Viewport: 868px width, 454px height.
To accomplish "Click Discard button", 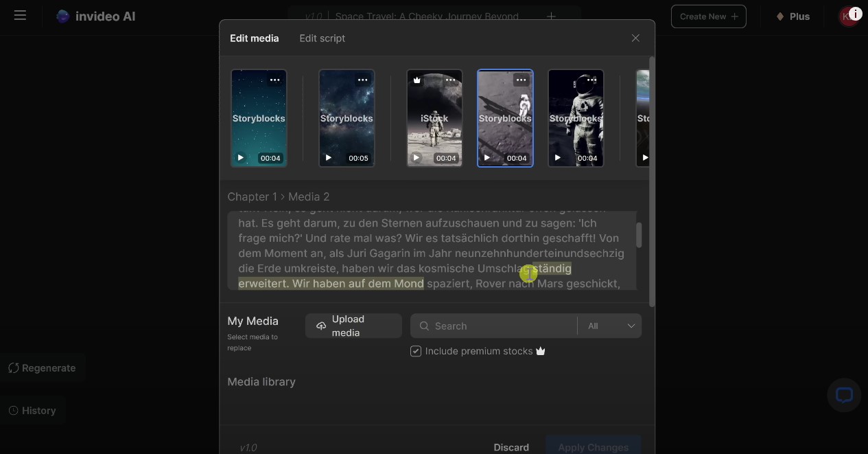I will (511, 447).
